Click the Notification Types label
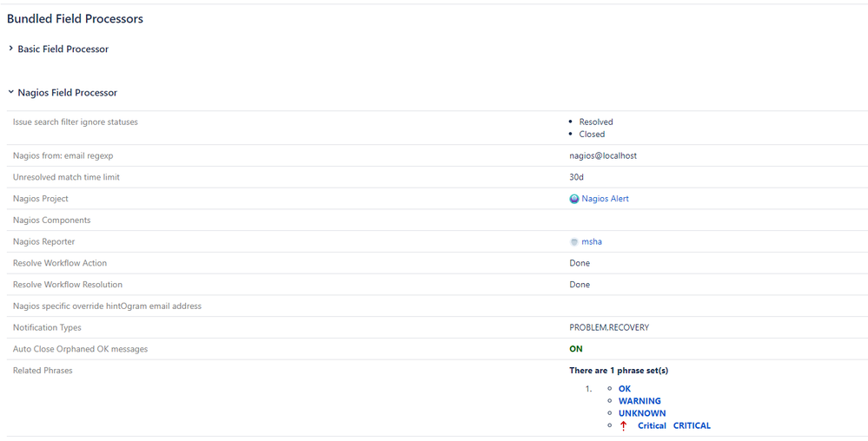 click(x=47, y=327)
